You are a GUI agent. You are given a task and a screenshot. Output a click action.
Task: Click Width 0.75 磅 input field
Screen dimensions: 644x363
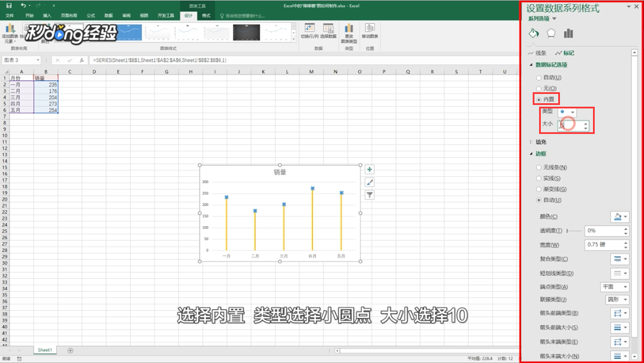pyautogui.click(x=603, y=245)
